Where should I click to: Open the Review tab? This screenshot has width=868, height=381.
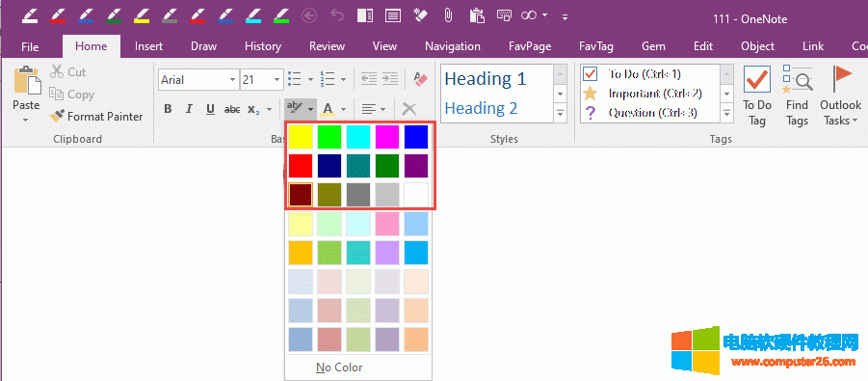click(328, 46)
